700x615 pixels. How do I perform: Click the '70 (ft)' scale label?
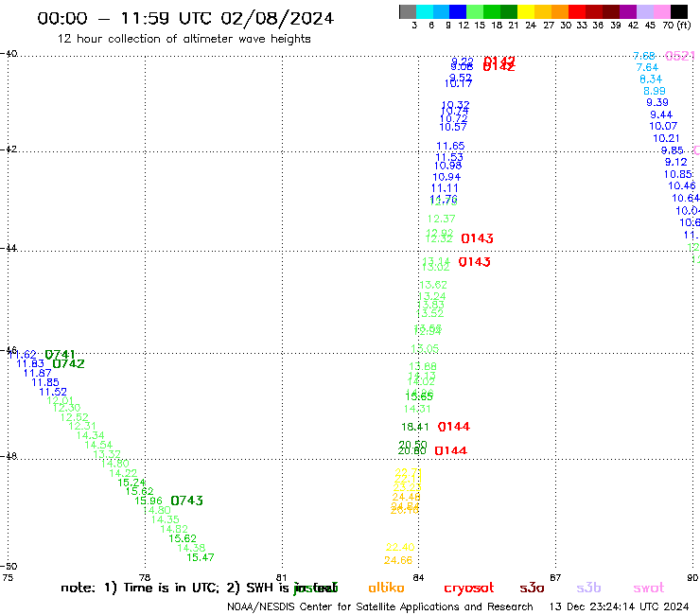676,25
